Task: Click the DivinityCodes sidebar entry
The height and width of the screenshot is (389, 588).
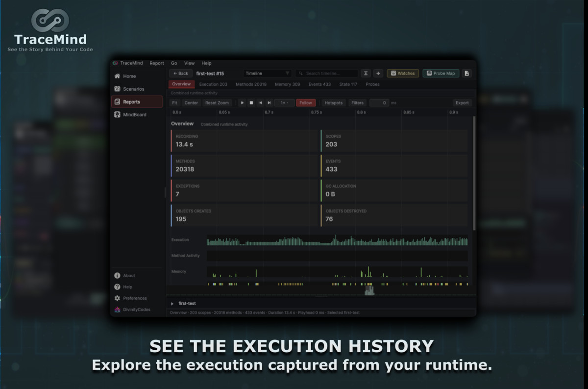Action: [x=136, y=310]
